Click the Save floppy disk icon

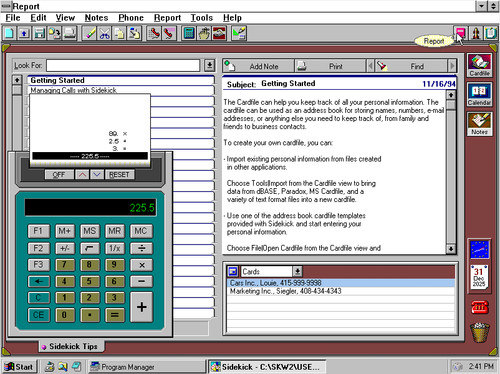39,33
